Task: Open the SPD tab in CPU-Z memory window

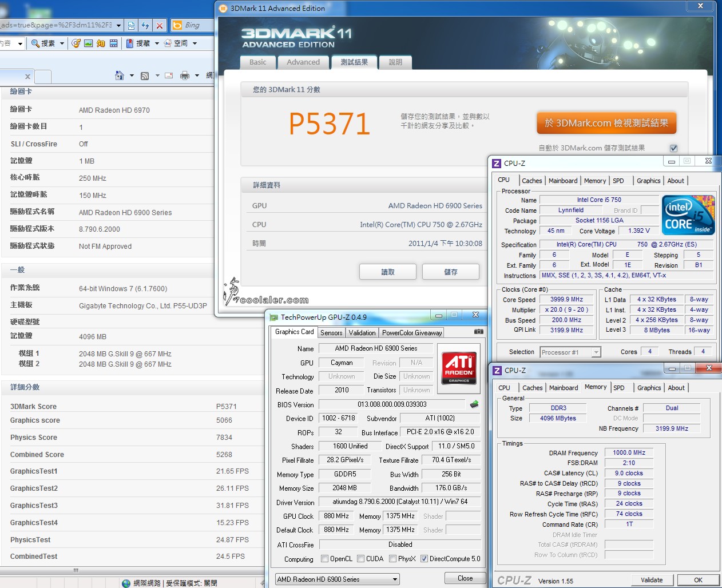Action: (x=619, y=388)
